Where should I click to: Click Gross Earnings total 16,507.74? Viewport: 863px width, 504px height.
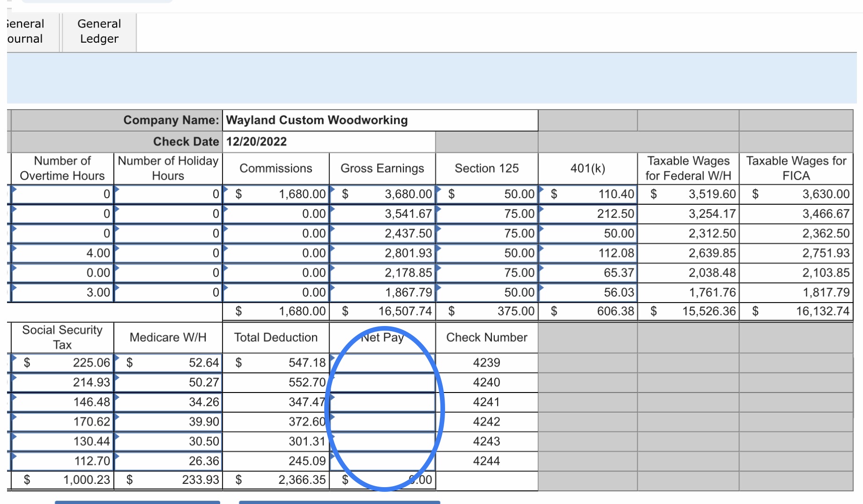pos(383,311)
